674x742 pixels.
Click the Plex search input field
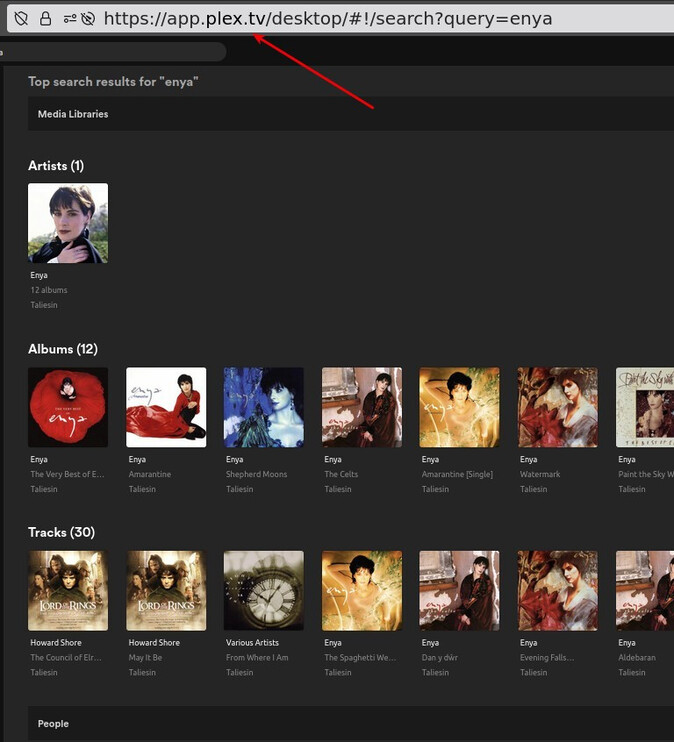point(113,52)
